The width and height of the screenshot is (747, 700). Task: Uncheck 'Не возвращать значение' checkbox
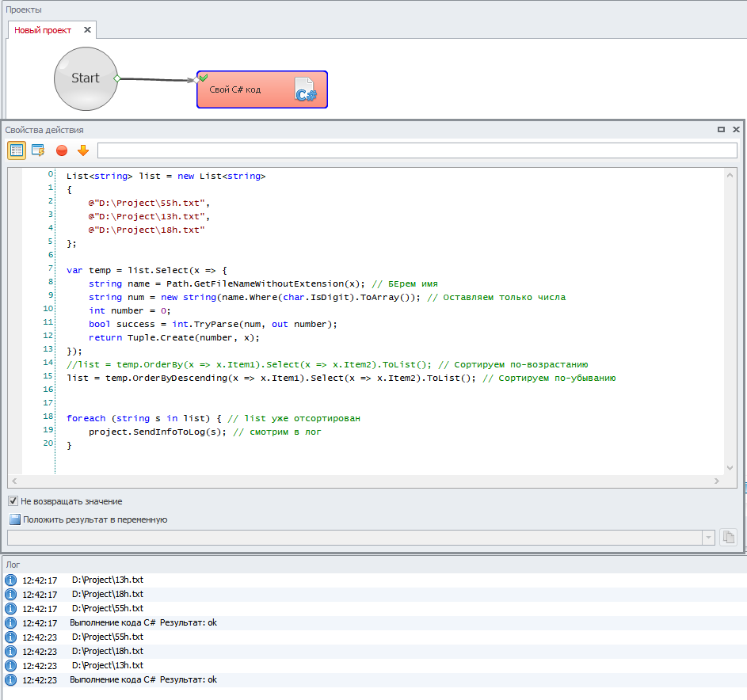click(13, 501)
